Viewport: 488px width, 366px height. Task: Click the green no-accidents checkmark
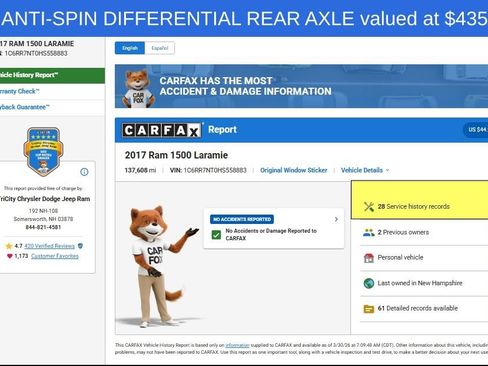pyautogui.click(x=216, y=235)
